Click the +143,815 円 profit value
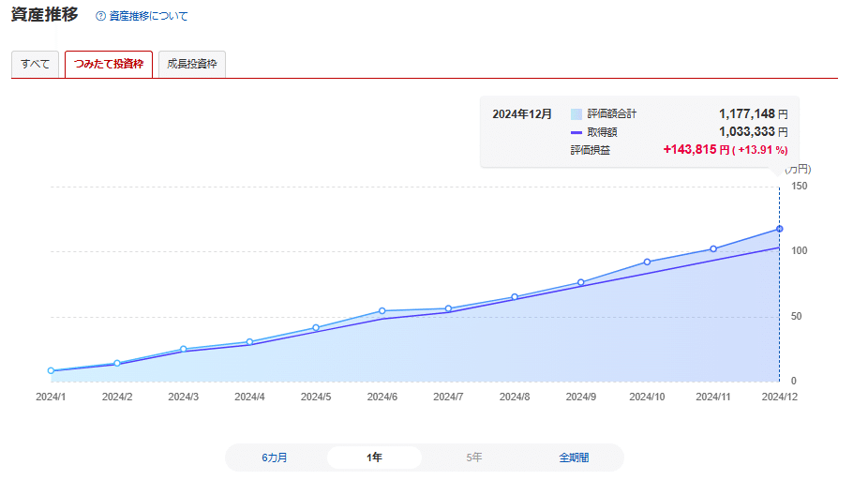This screenshot has height=495, width=868. pyautogui.click(x=696, y=149)
